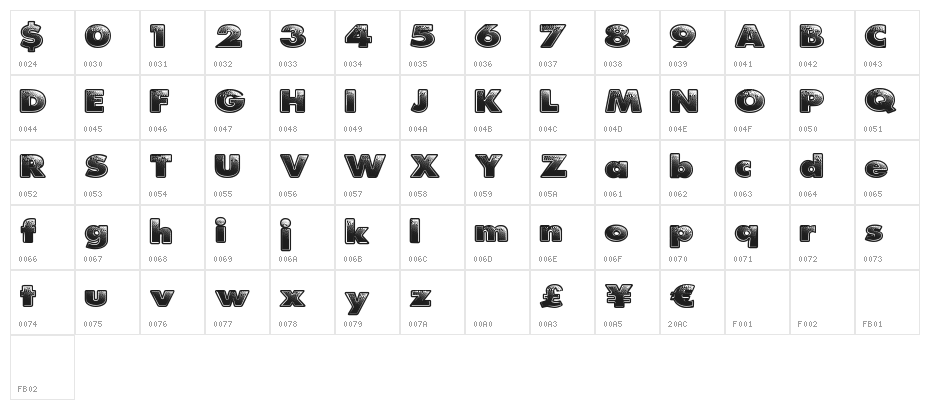Select the uppercase W glyph 0057

[x=362, y=167]
